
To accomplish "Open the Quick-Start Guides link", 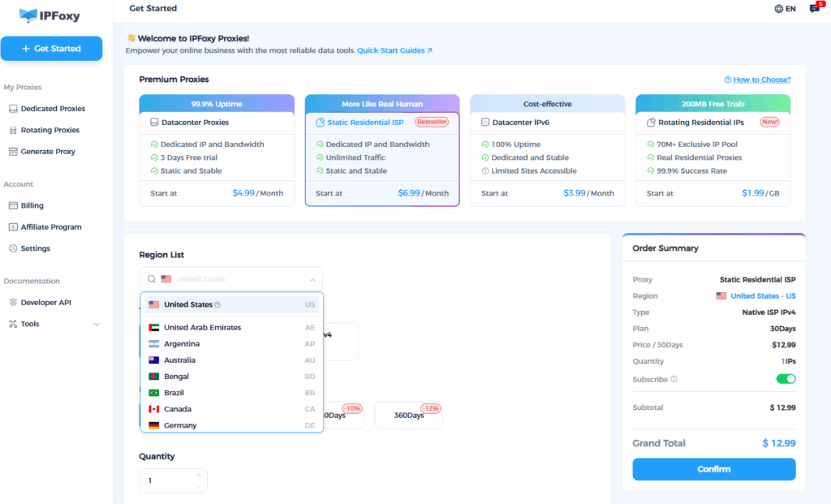I will click(394, 50).
